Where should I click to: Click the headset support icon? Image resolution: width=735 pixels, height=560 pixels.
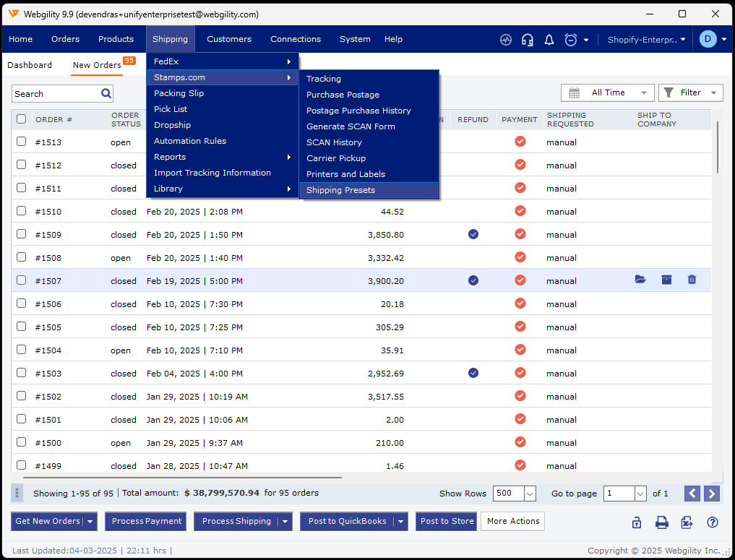coord(528,40)
